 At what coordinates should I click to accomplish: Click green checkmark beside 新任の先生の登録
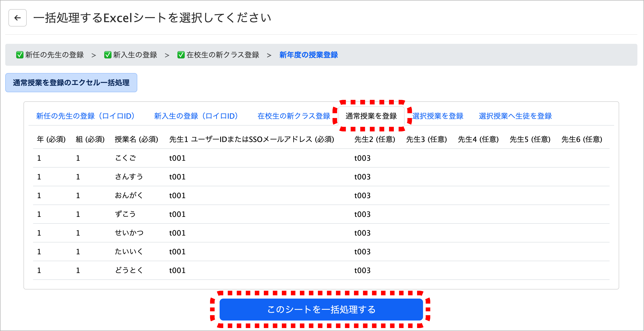coord(20,55)
